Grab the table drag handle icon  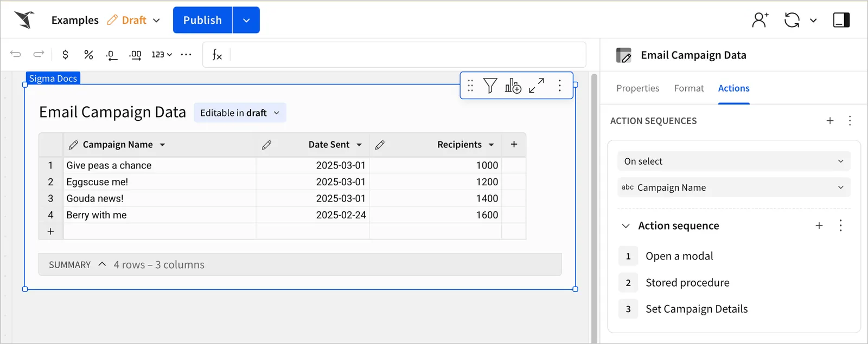pos(470,86)
